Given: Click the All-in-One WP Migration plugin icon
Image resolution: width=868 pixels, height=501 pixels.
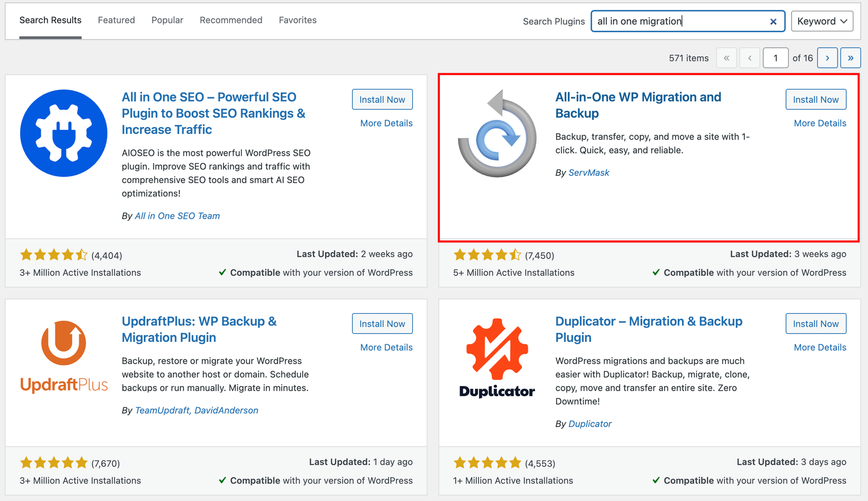Looking at the screenshot, I should pos(497,133).
